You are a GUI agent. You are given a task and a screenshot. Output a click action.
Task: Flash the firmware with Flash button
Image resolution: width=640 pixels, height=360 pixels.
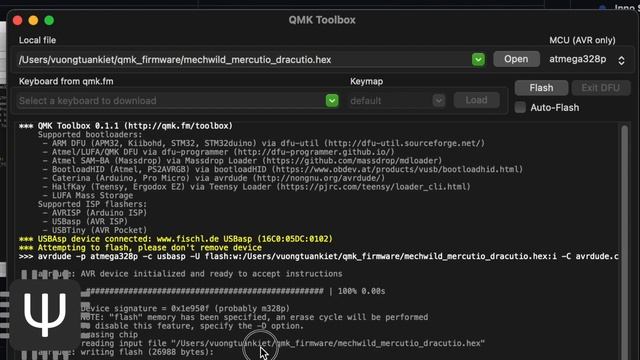[541, 88]
